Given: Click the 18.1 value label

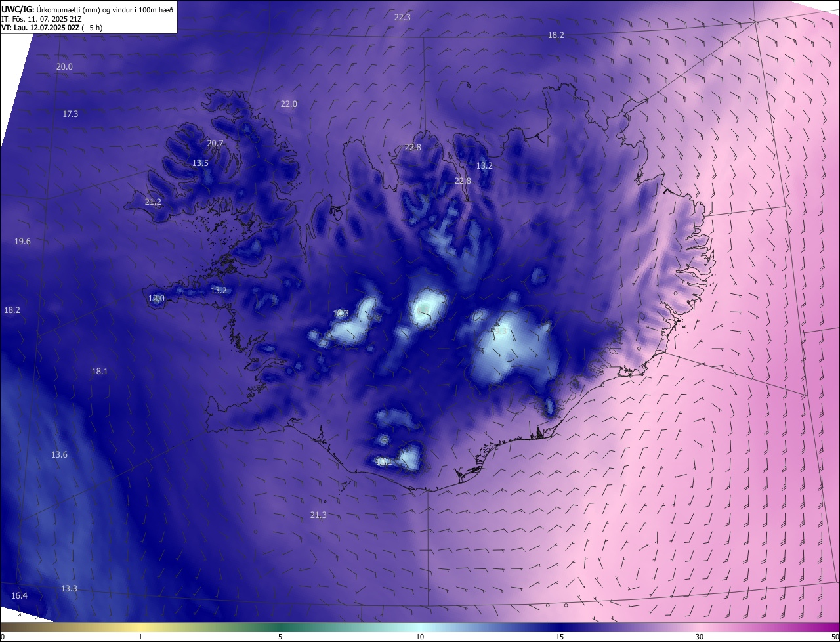Looking at the screenshot, I should tap(100, 372).
